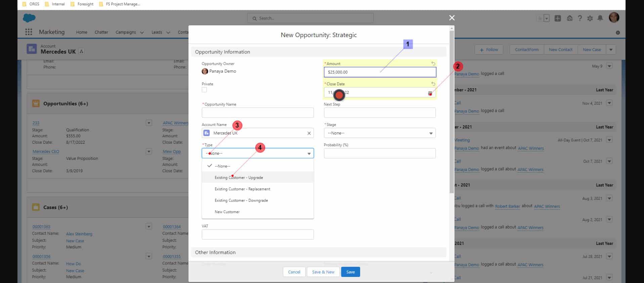Click the dialog vertical scrollbar
This screenshot has height=283, width=644.
452,111
